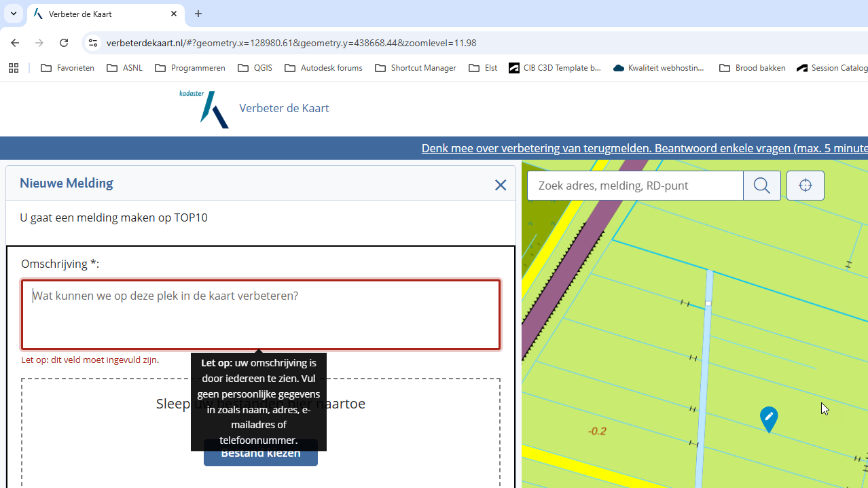The width and height of the screenshot is (868, 488).
Task: Open the QGIS bookmark folder
Action: (x=255, y=68)
